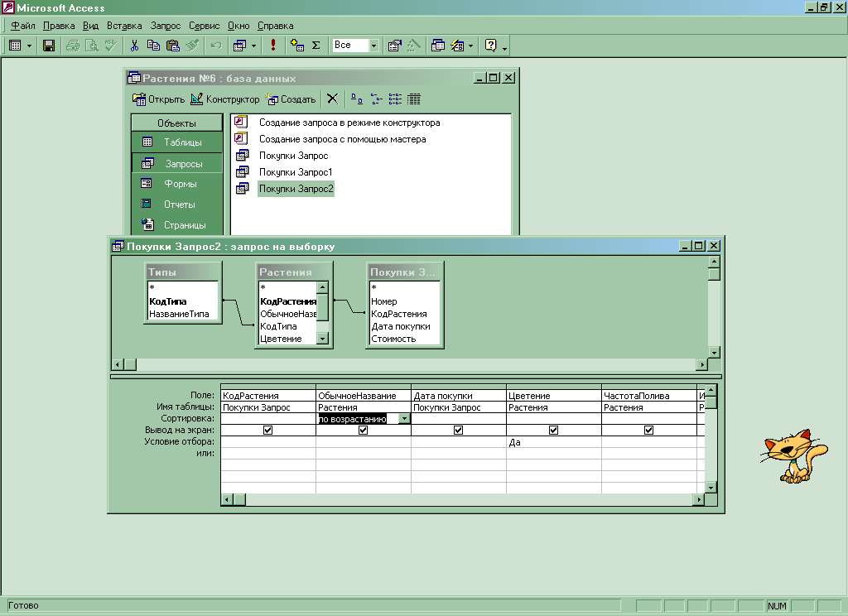Click the Print icon in the toolbar
Viewport: 848px width, 616px height.
point(73,46)
